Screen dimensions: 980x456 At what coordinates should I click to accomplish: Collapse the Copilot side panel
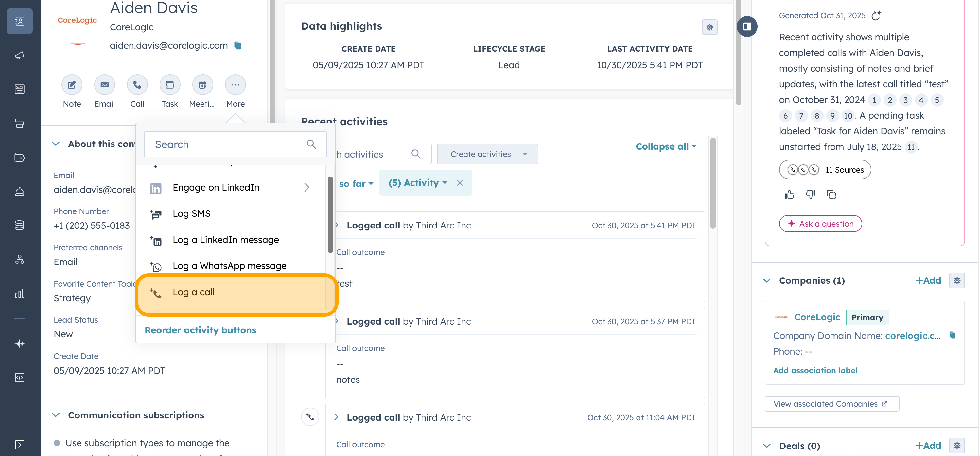point(747,26)
